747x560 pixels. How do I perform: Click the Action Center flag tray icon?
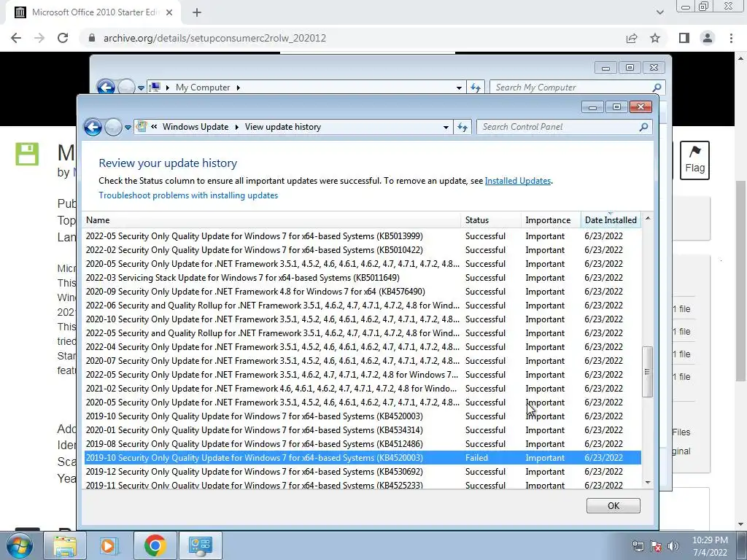[x=656, y=545]
